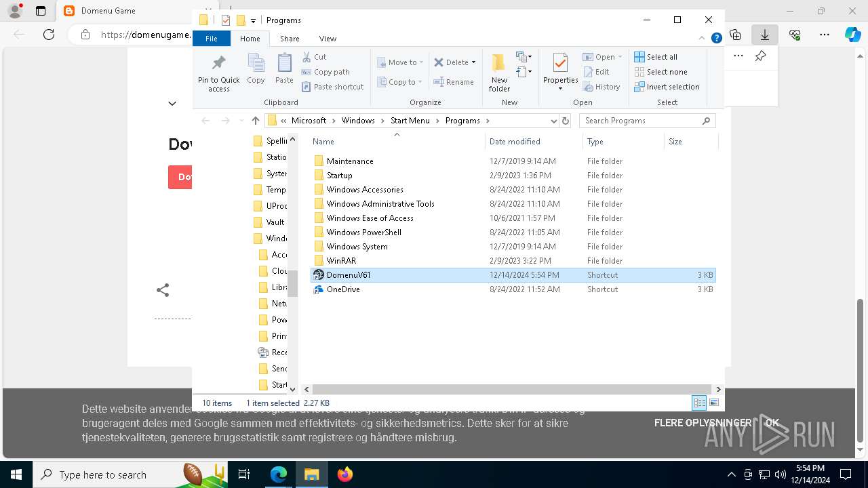Click Paste shortcut in ribbon
The width and height of the screenshot is (868, 488).
coord(332,87)
